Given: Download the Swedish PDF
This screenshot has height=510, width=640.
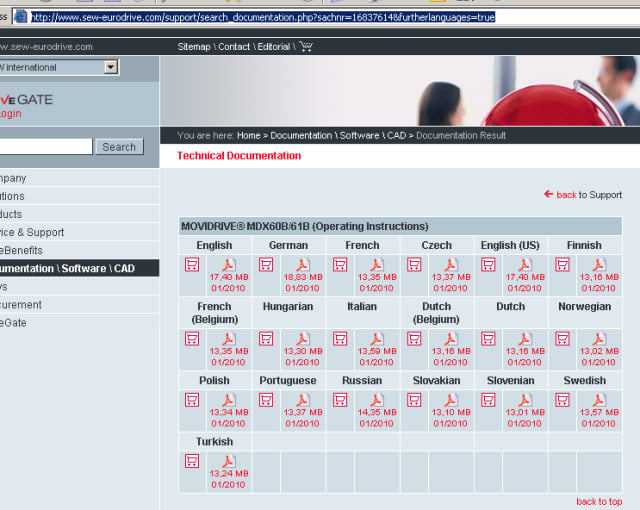Looking at the screenshot, I should (x=599, y=400).
